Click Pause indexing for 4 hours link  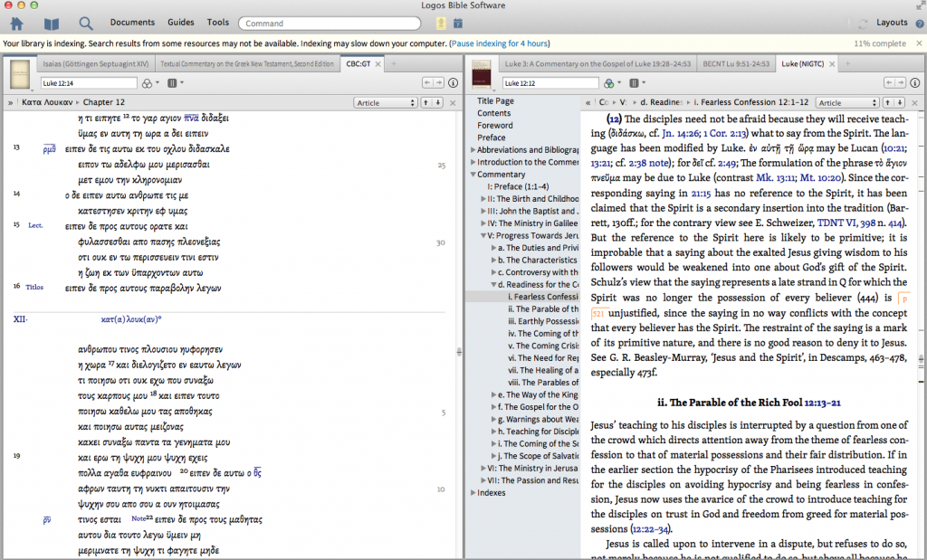point(500,43)
